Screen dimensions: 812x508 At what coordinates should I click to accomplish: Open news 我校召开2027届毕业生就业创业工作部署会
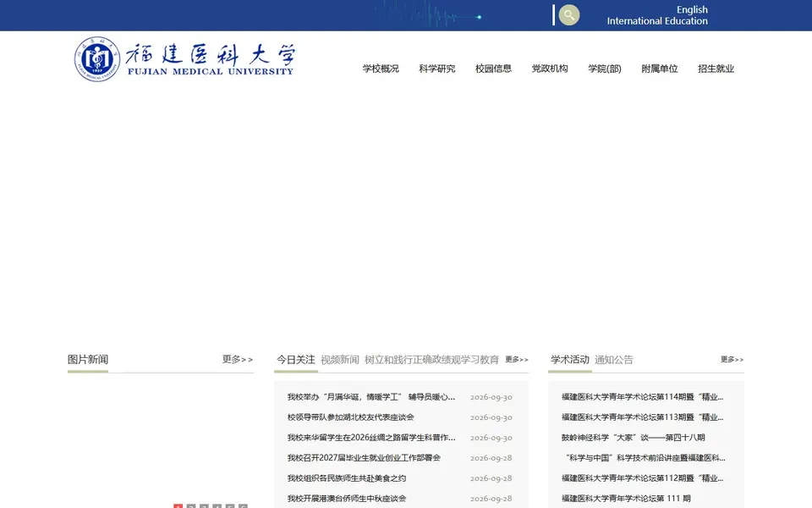pos(364,458)
